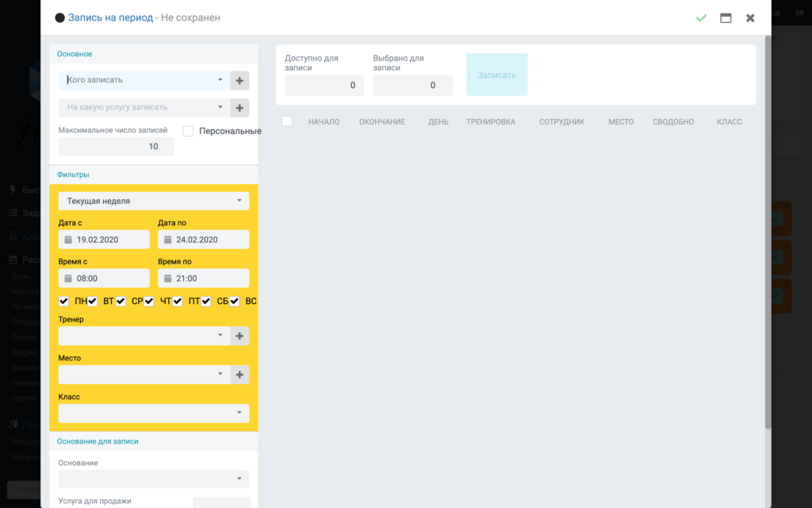This screenshot has width=812, height=508.
Task: Click the НАЧАЛО column header
Action: 324,121
